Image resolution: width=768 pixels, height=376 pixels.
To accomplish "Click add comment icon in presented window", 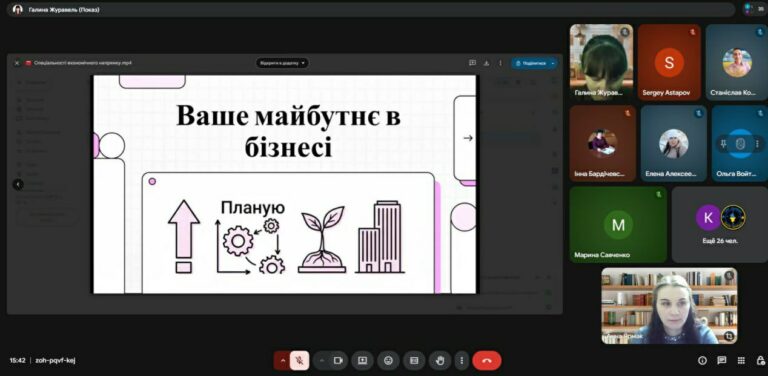I will click(472, 63).
